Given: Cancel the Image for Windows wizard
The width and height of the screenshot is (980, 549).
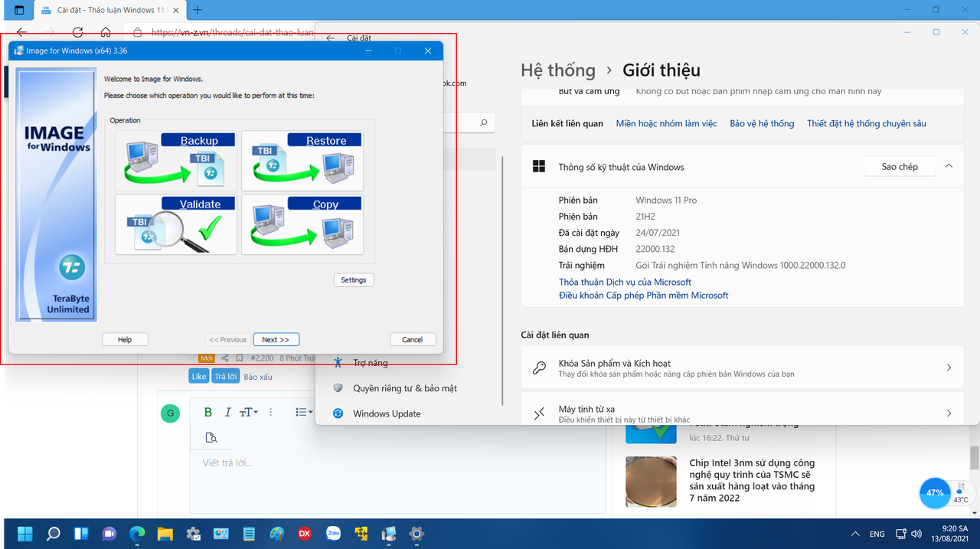Looking at the screenshot, I should [x=413, y=340].
